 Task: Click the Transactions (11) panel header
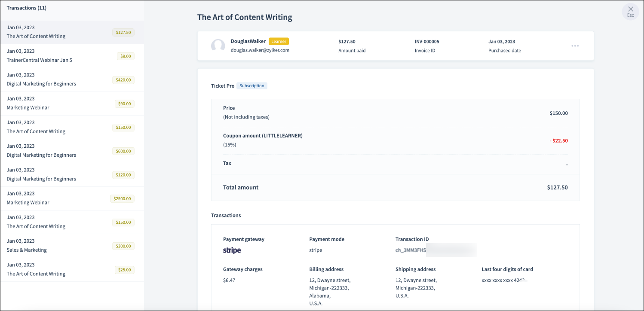point(27,8)
